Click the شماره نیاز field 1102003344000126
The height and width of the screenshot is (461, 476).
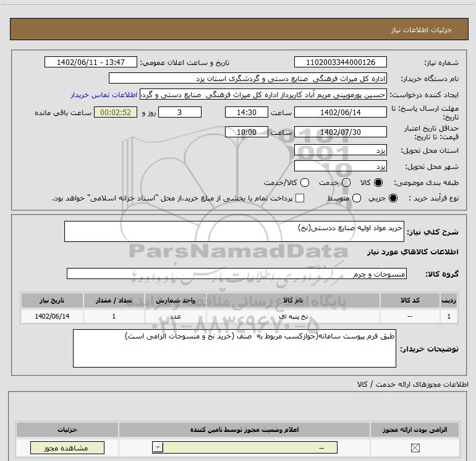340,62
